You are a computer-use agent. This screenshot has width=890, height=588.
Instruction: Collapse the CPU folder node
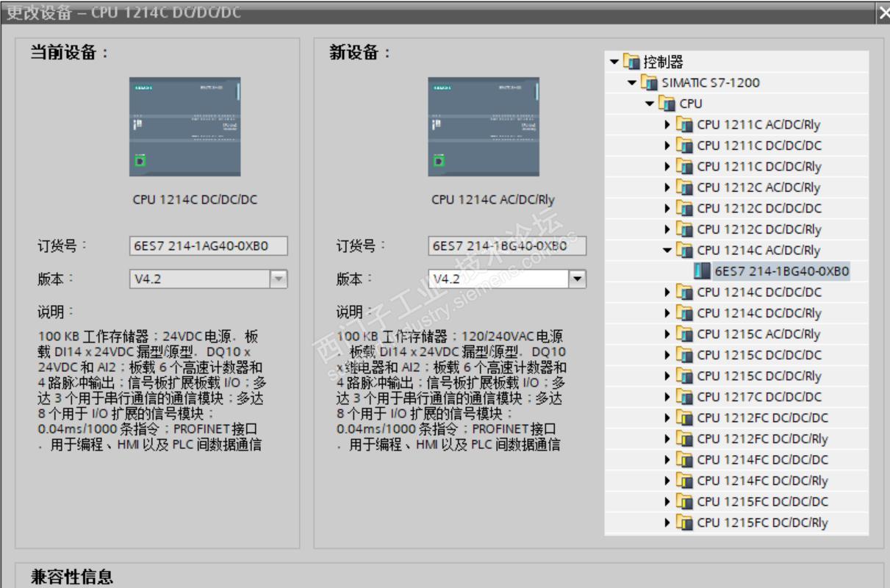tap(650, 104)
